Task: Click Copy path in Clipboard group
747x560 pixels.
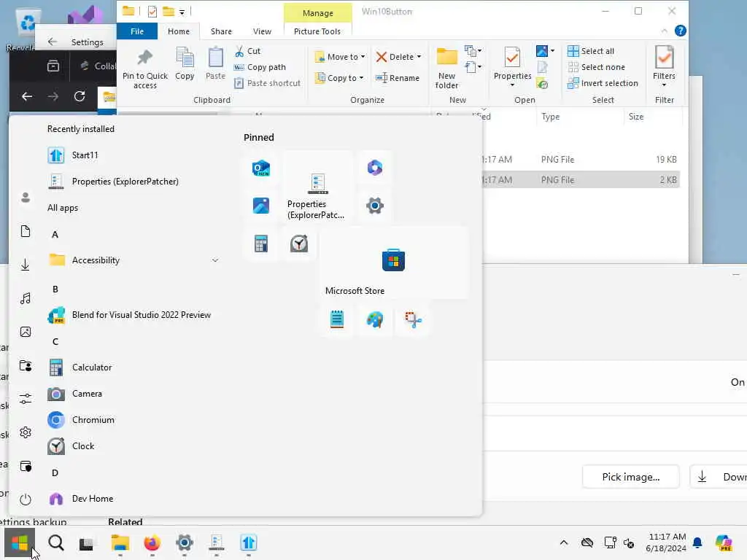Action: pos(260,67)
